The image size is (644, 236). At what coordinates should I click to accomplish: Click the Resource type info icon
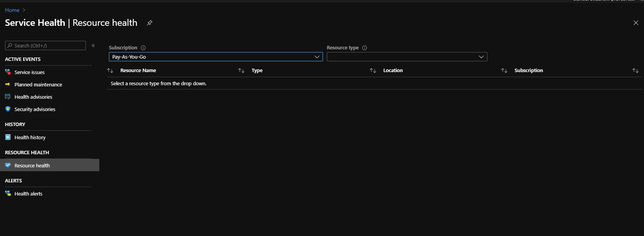[365, 48]
